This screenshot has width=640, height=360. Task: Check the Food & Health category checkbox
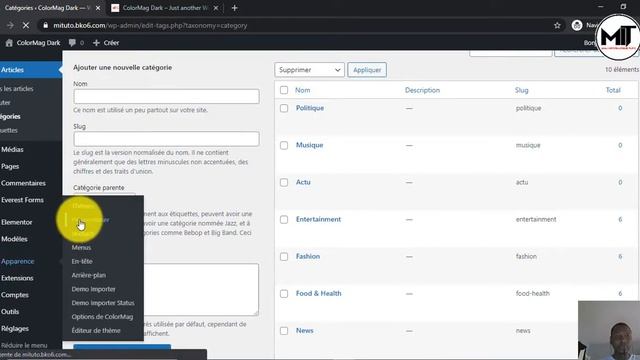point(284,294)
